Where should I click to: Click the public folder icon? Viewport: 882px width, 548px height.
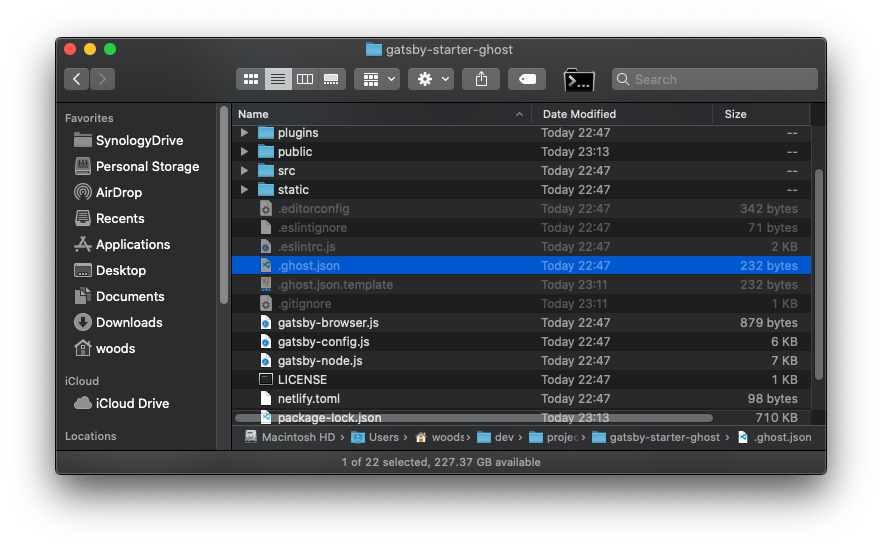click(x=266, y=152)
